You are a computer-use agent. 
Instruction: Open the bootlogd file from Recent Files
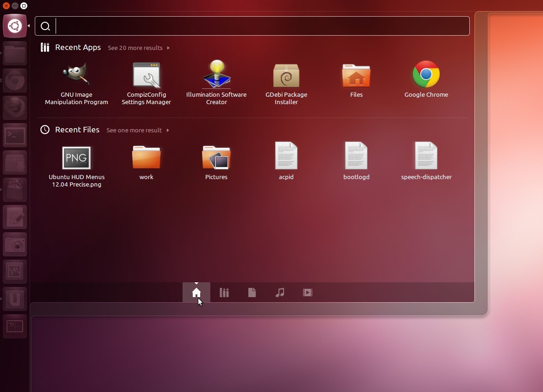356,159
